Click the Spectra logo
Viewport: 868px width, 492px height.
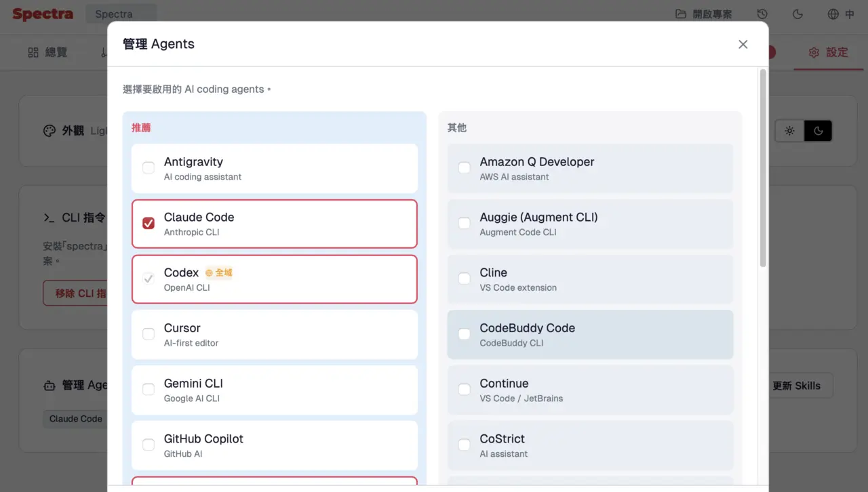tap(42, 14)
